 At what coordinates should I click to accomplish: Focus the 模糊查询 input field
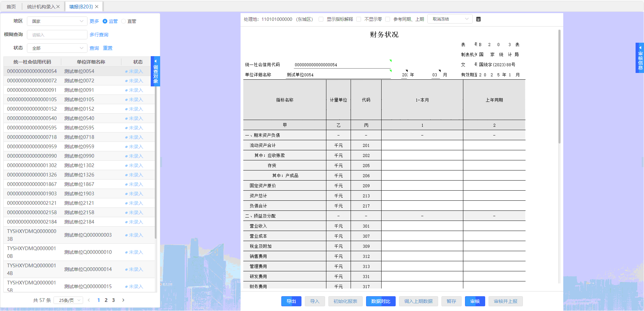57,35
